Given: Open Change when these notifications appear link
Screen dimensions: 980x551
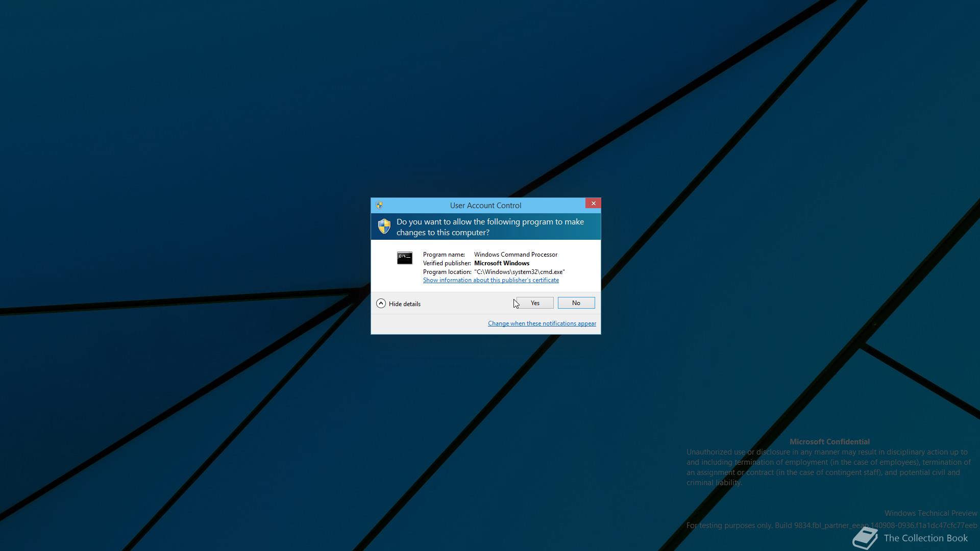Looking at the screenshot, I should tap(542, 323).
